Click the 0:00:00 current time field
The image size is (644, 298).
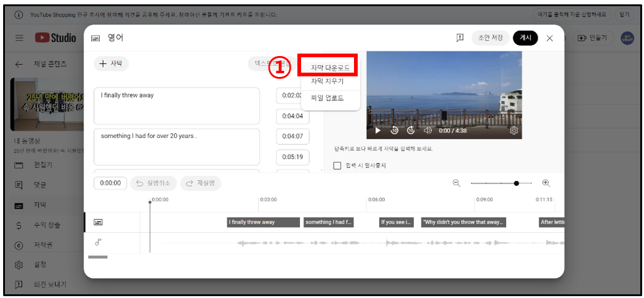(110, 183)
